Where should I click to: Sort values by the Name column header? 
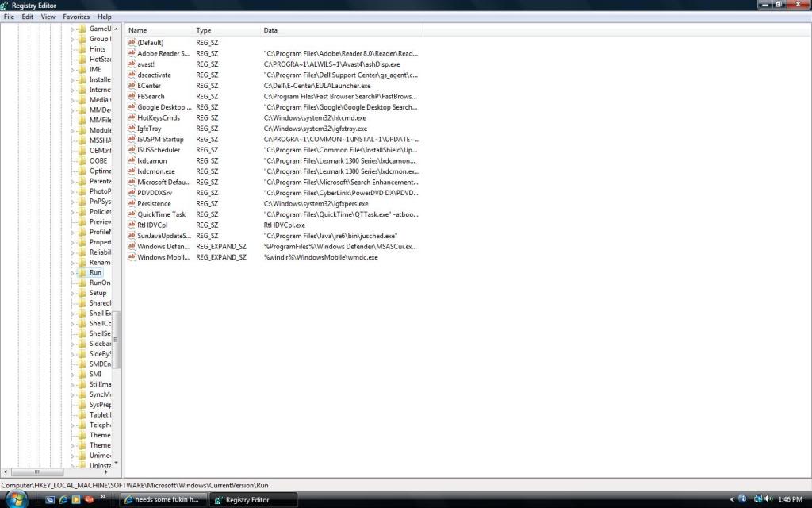click(159, 31)
